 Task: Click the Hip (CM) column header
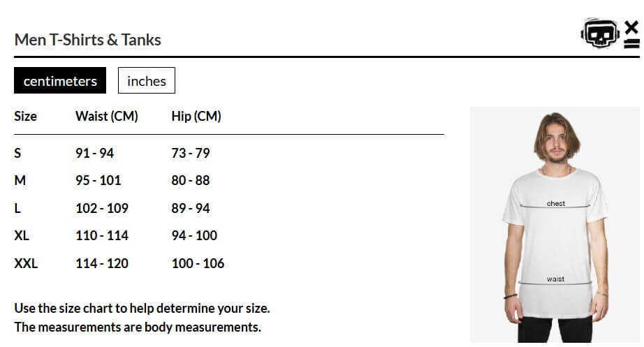click(196, 117)
